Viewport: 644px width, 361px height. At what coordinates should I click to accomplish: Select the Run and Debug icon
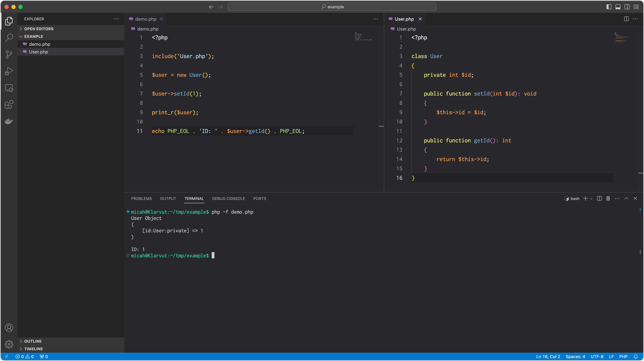(x=9, y=71)
